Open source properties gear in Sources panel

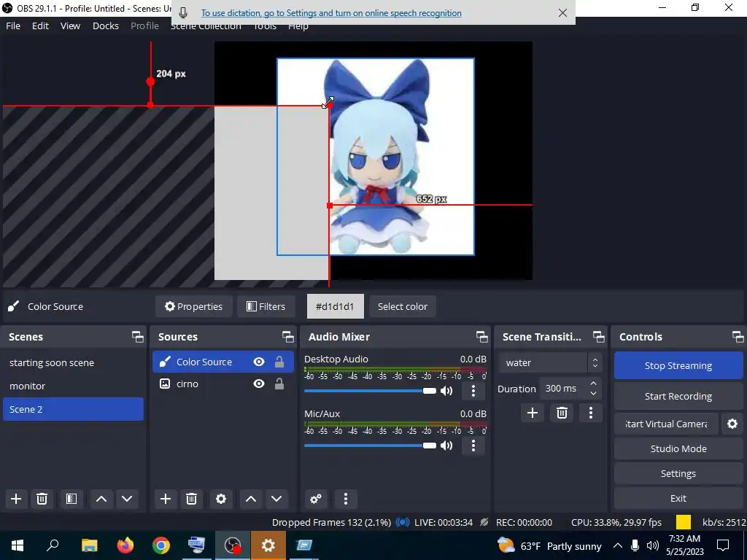pyautogui.click(x=220, y=499)
